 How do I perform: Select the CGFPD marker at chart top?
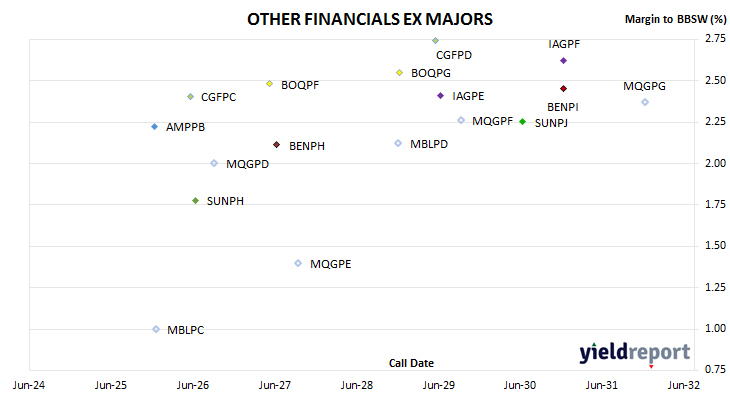[x=435, y=41]
